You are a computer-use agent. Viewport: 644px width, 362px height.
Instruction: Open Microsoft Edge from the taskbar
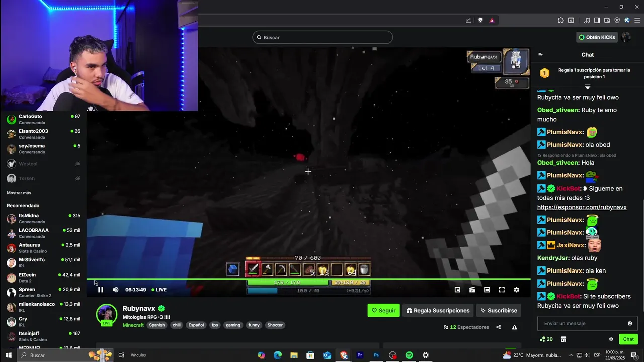277,355
